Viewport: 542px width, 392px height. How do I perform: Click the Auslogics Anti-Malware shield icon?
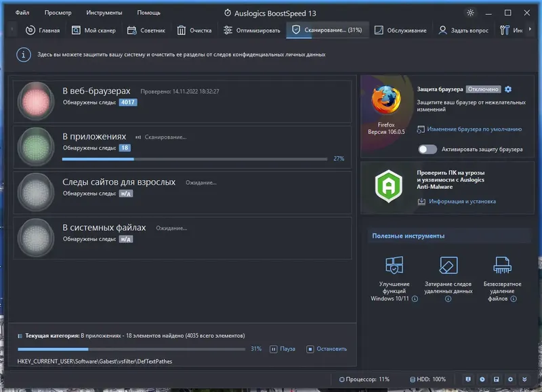388,186
